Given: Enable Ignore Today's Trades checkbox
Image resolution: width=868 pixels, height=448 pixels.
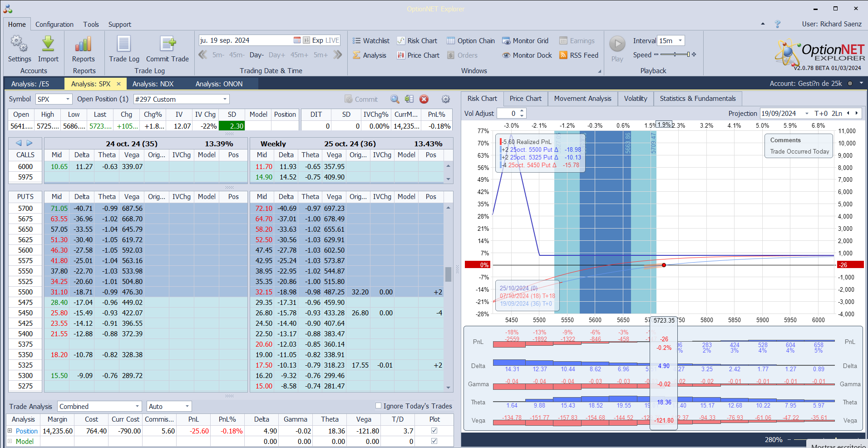Looking at the screenshot, I should [379, 406].
